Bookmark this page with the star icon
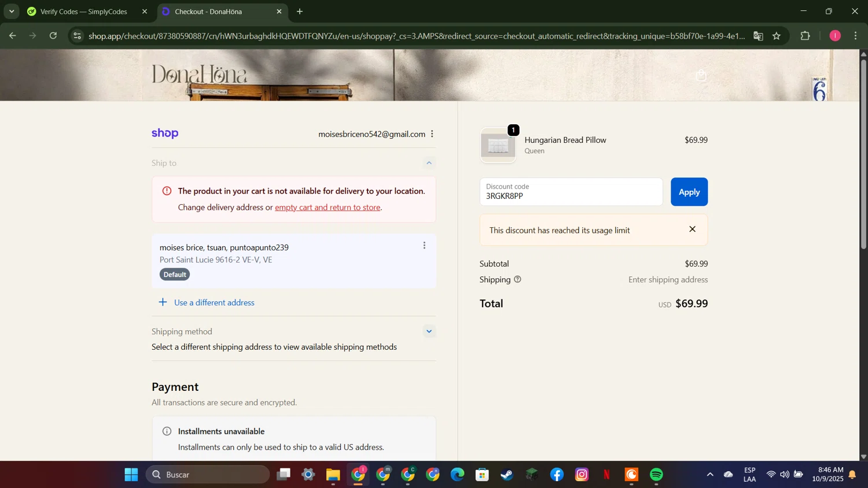The image size is (868, 488). tap(777, 36)
